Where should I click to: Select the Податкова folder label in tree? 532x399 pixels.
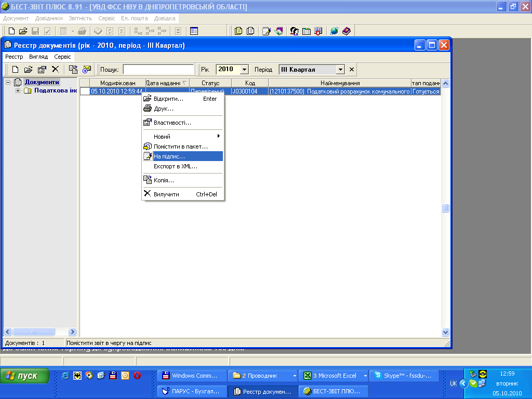55,90
